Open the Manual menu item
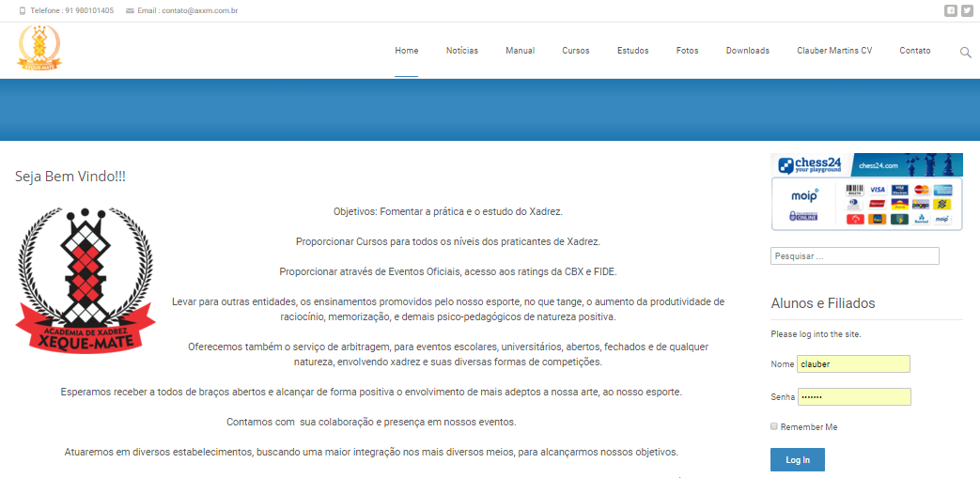The width and height of the screenshot is (980, 478). pyautogui.click(x=520, y=51)
